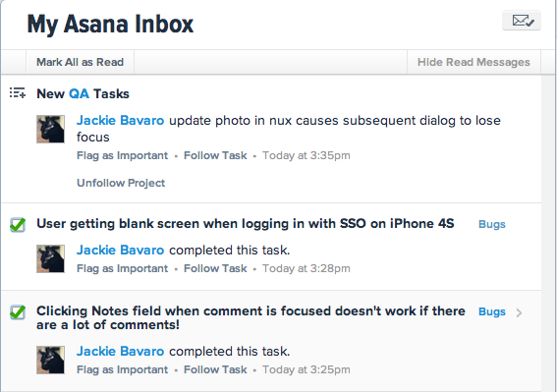This screenshot has width=557, height=392.
Task: Click Unfollow Project
Action: 121,183
